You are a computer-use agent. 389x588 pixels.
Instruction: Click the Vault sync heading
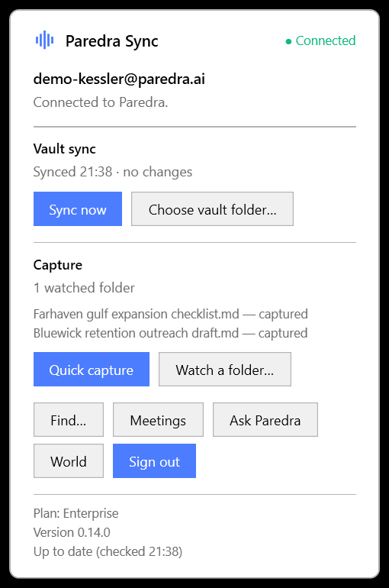point(64,149)
